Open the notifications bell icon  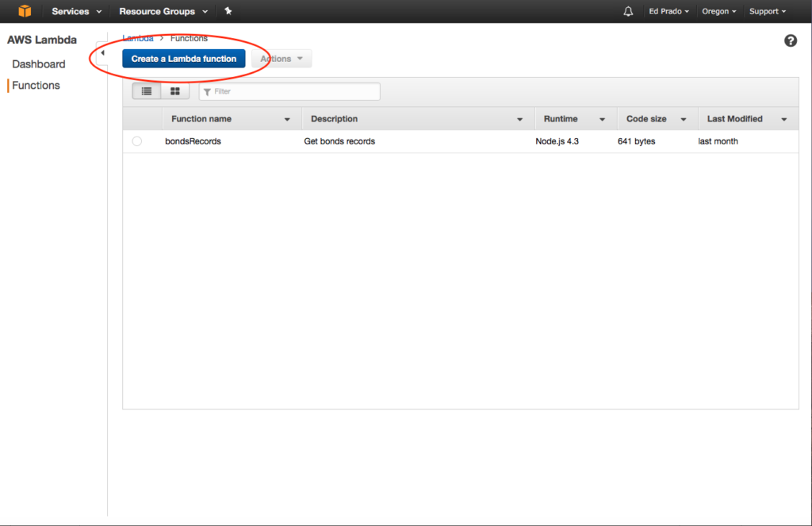(628, 12)
